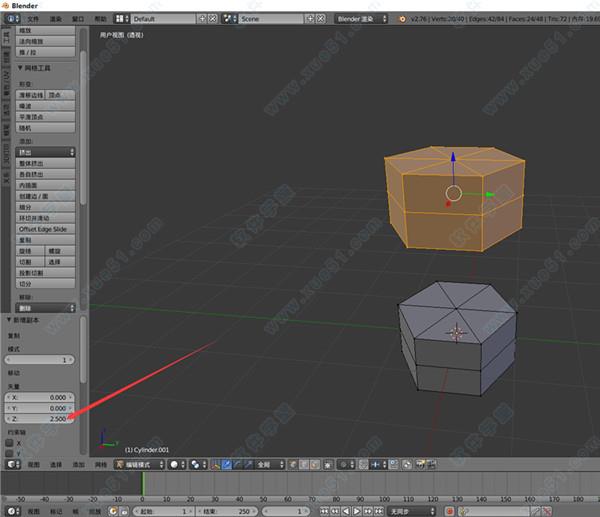Open the viewport shading dropdown
600x517 pixels.
click(178, 465)
